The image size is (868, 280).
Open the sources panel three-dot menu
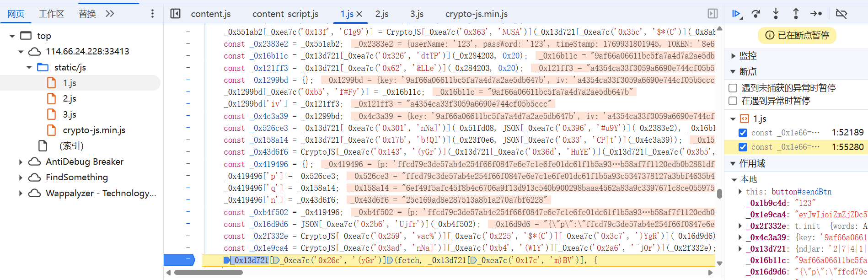(x=152, y=14)
